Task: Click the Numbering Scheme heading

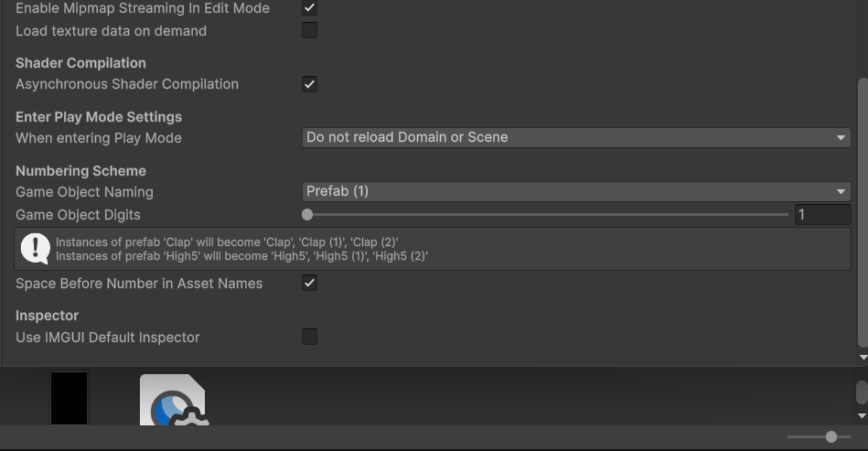Action: 80,171
